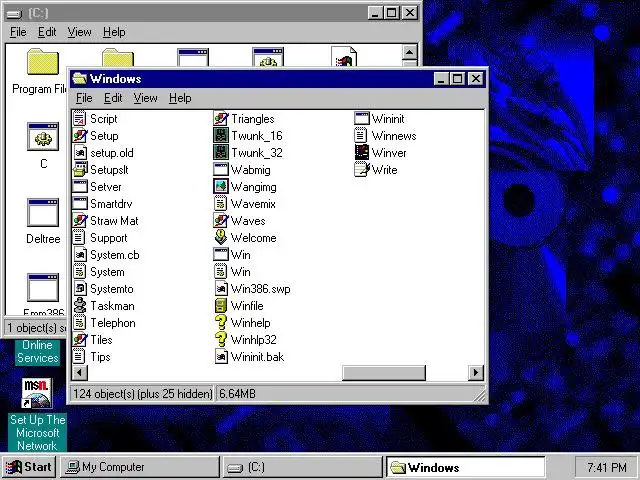The image size is (640, 480).
Task: Select the Write application icon
Action: [362, 169]
